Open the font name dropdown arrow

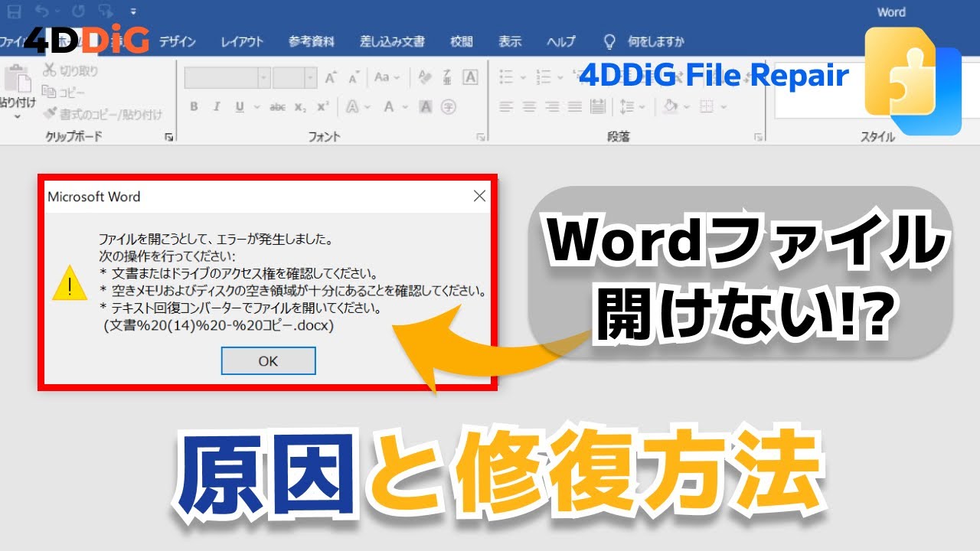click(x=263, y=77)
